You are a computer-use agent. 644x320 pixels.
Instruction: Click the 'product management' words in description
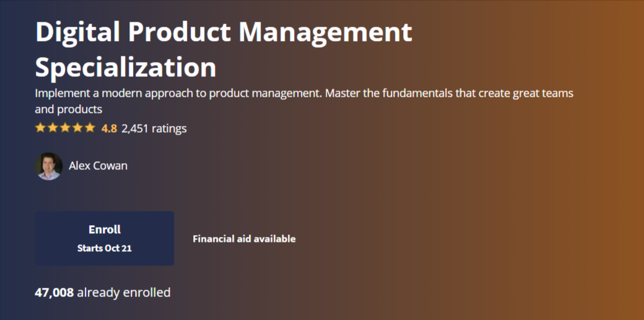(x=266, y=94)
